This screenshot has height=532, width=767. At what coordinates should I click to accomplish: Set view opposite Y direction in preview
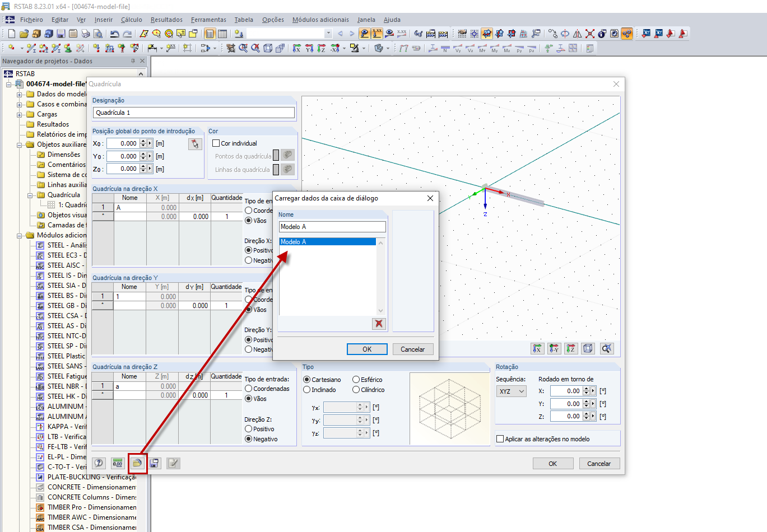[x=554, y=348]
